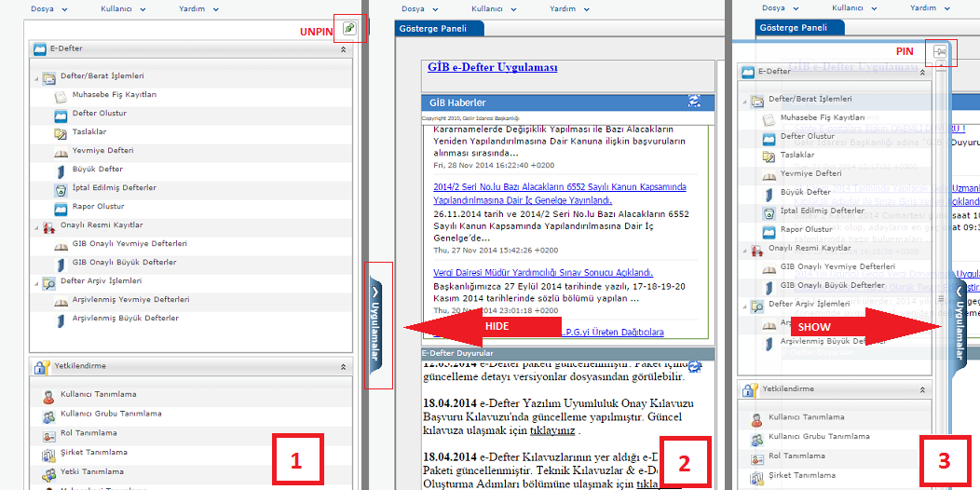Screen dimensions: 980x490
Task: Collapse Yetkilendirme section chevron in left panel
Action: 343,367
